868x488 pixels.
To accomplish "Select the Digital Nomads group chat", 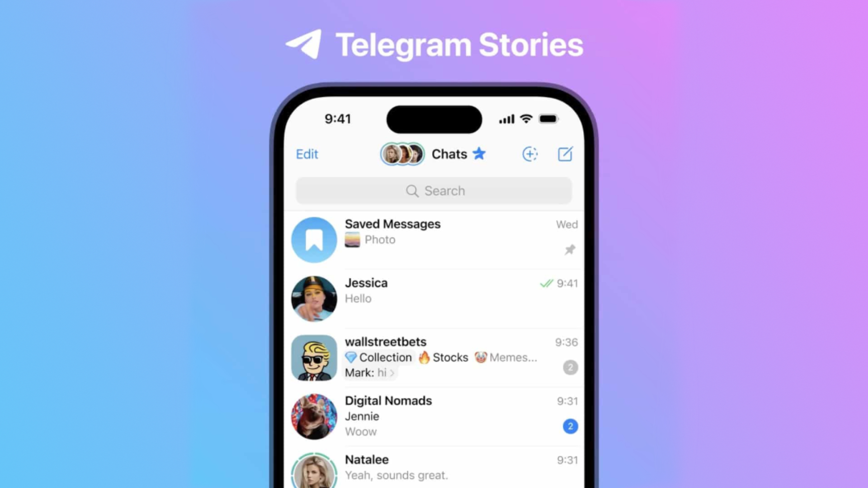I will (x=434, y=415).
